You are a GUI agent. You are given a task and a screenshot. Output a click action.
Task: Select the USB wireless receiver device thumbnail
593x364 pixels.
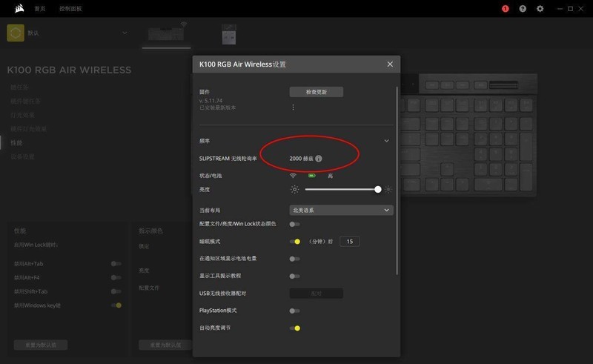[x=229, y=34]
